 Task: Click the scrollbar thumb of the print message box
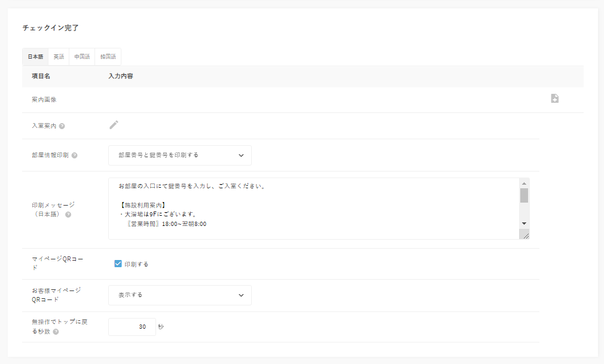click(x=524, y=195)
